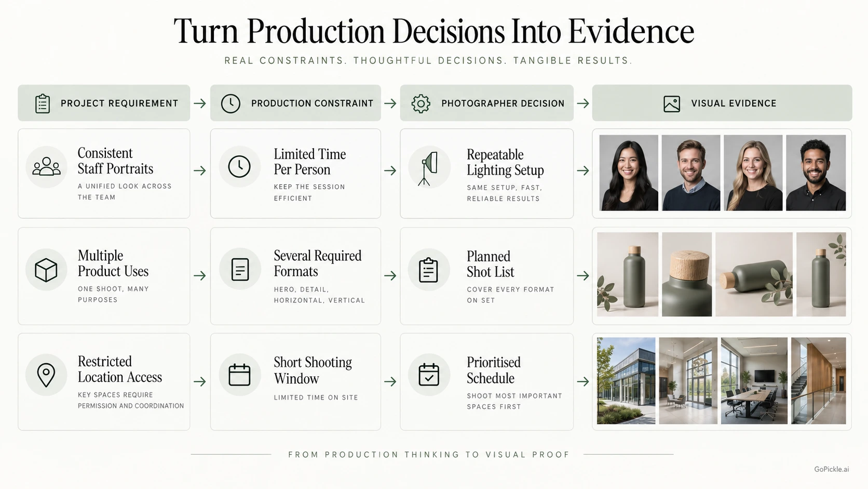
Task: Click the 'Short Shooting Window' title
Action: (x=313, y=370)
